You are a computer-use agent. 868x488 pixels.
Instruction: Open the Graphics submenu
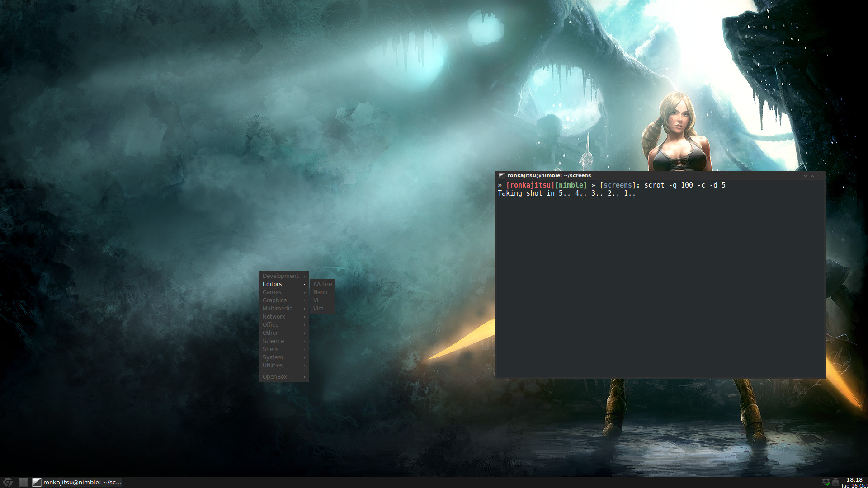point(284,300)
